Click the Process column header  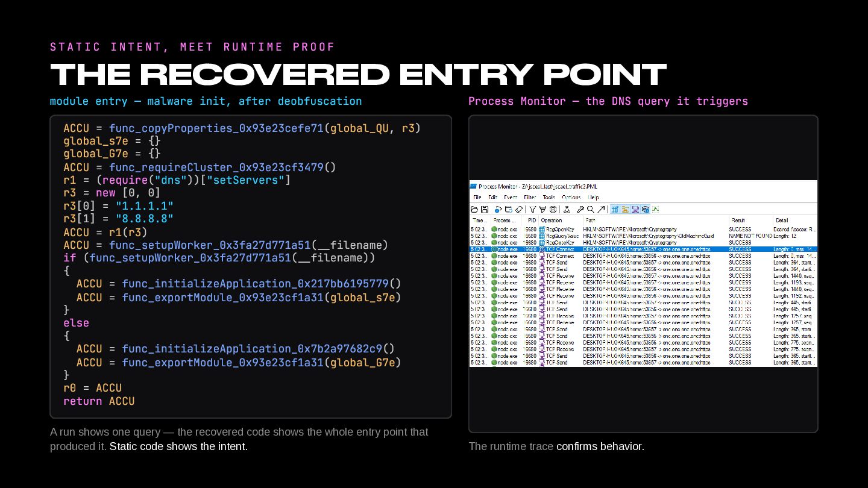click(x=505, y=221)
